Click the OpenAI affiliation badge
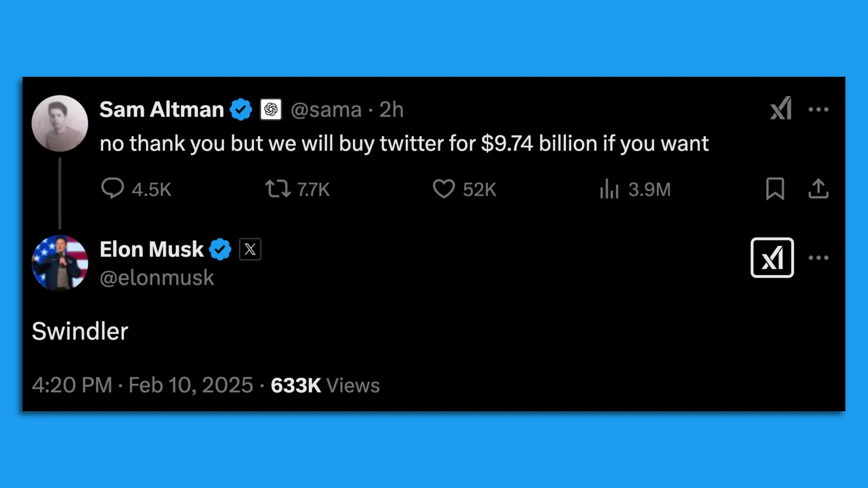 coord(271,109)
